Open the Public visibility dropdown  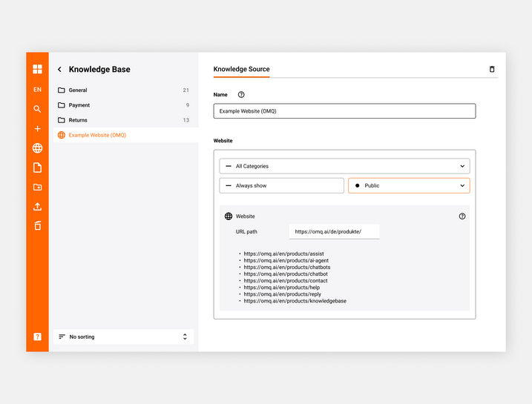tap(409, 186)
